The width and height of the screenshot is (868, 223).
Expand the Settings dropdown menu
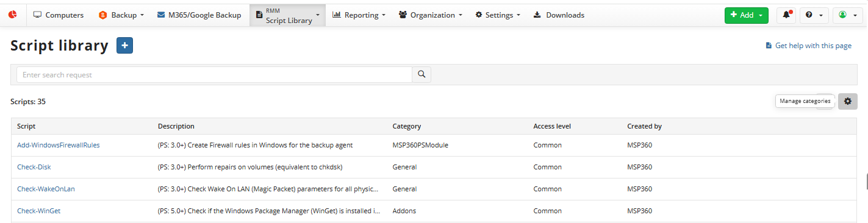tap(498, 15)
